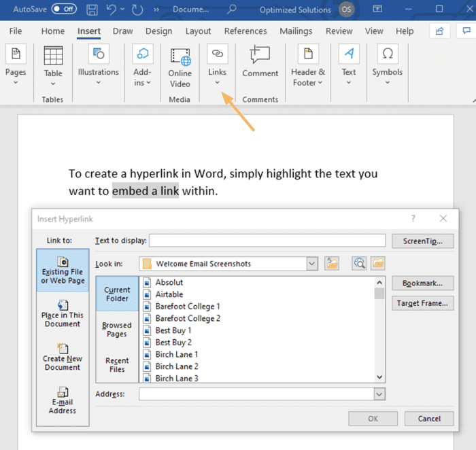Click the Search magnifier icon in title bar
476x450 pixels.
click(x=232, y=9)
